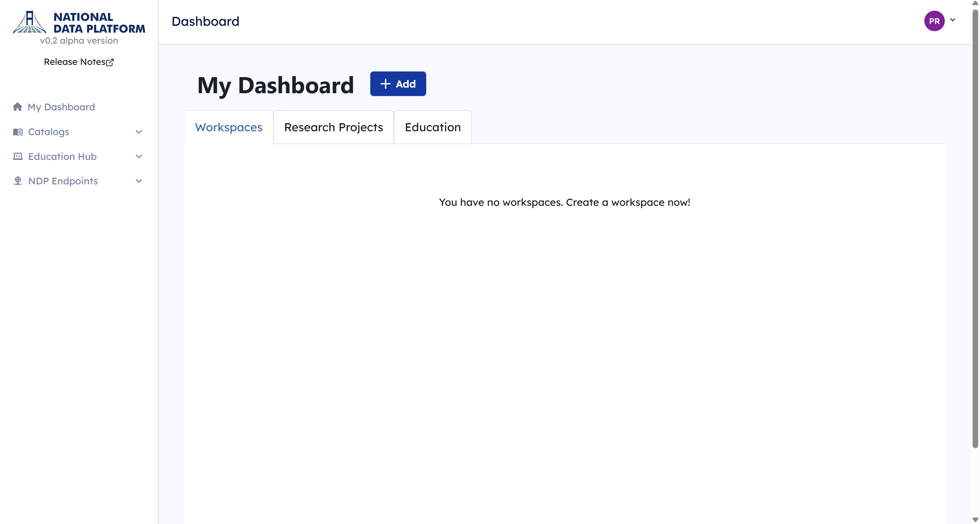Click the Education Hub laptop icon
The height and width of the screenshot is (524, 980).
tap(18, 156)
